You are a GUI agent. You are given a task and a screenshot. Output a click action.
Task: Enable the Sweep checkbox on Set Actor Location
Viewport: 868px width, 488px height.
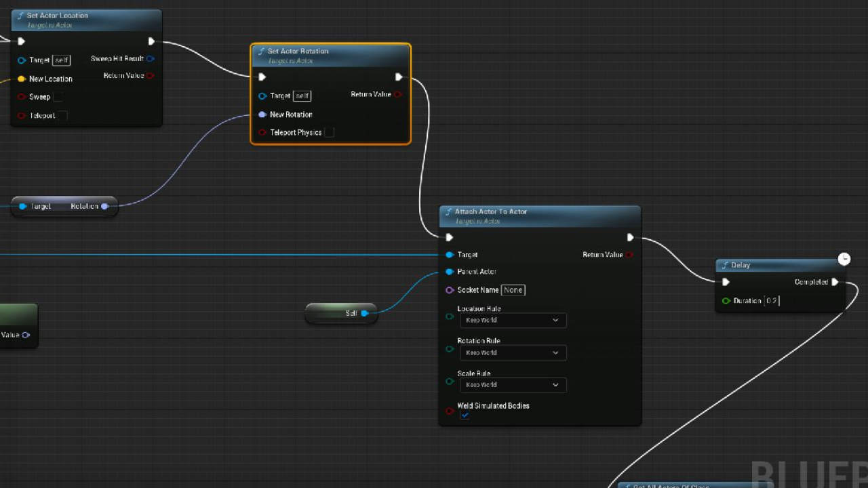click(58, 97)
